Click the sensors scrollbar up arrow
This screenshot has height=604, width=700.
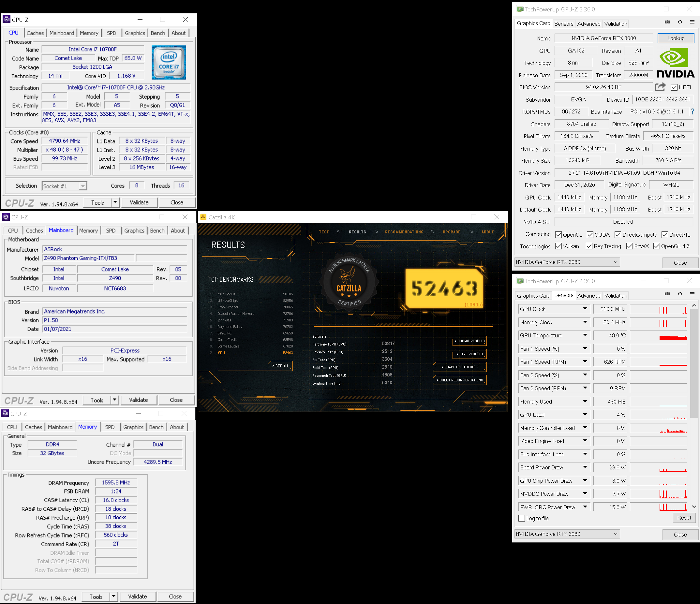694,305
